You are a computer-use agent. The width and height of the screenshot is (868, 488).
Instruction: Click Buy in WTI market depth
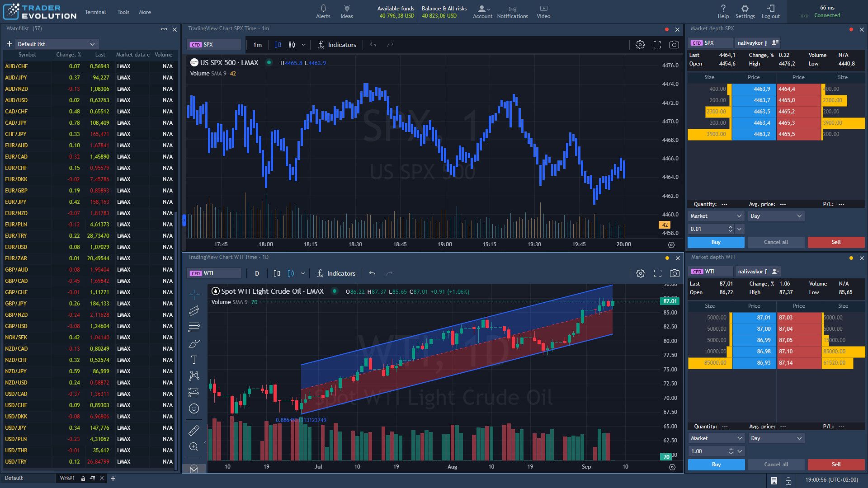[717, 465]
